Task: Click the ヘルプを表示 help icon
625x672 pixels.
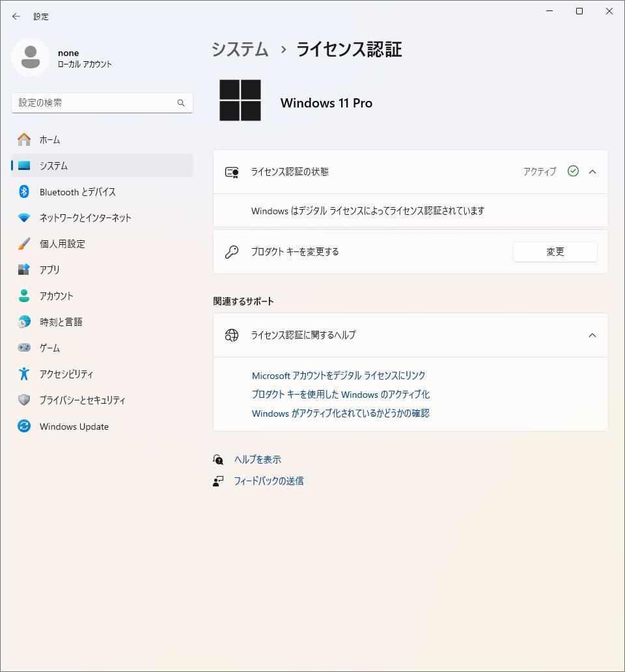Action: (218, 460)
